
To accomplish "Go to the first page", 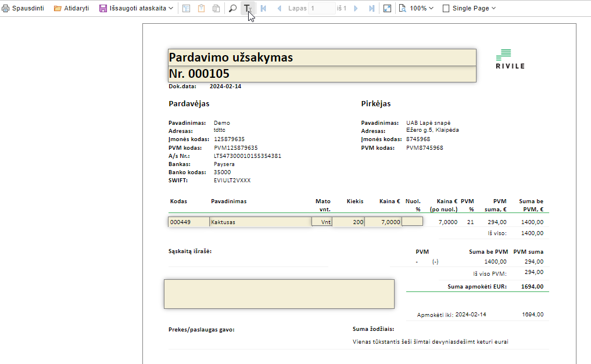I will [263, 9].
